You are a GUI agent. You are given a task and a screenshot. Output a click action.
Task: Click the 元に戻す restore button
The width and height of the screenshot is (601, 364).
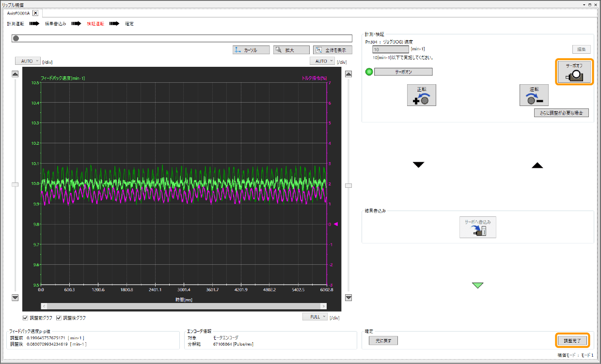point(383,340)
